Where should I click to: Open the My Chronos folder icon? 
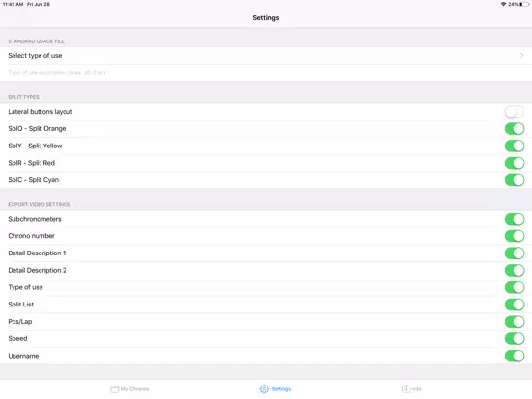pos(115,389)
